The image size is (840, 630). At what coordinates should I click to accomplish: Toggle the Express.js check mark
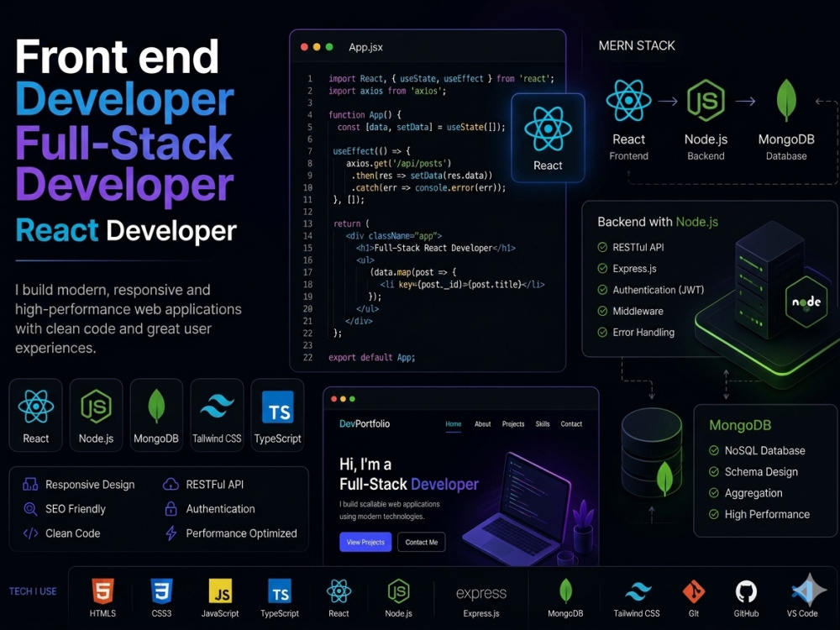[x=602, y=269]
